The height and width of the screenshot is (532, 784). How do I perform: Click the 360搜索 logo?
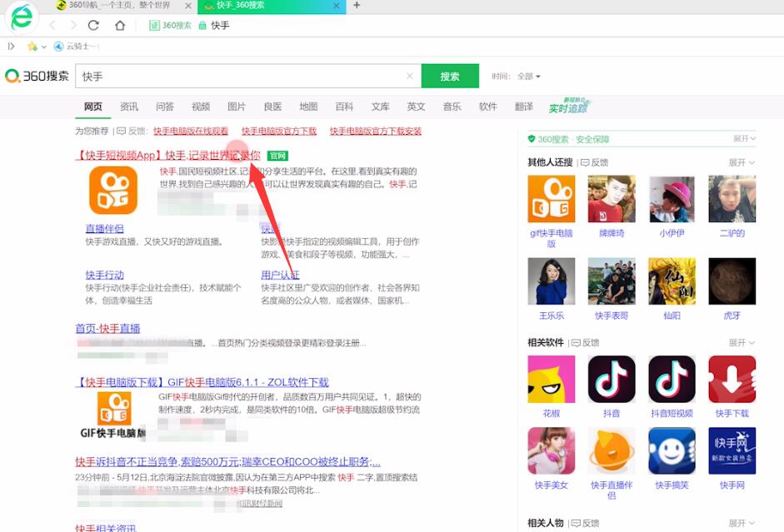[x=37, y=76]
